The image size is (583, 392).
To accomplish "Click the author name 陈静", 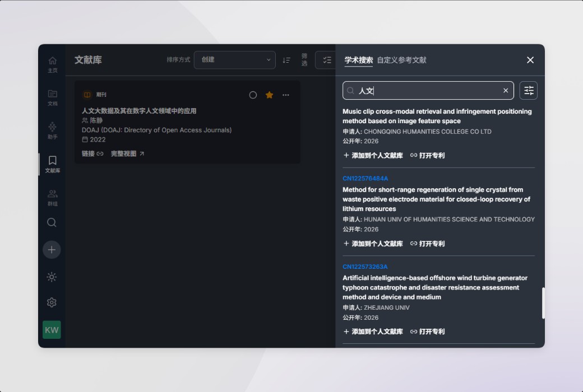I will (96, 120).
